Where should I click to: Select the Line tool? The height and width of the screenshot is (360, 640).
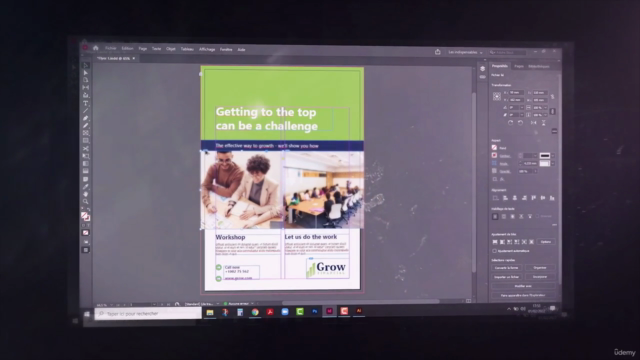[x=86, y=111]
